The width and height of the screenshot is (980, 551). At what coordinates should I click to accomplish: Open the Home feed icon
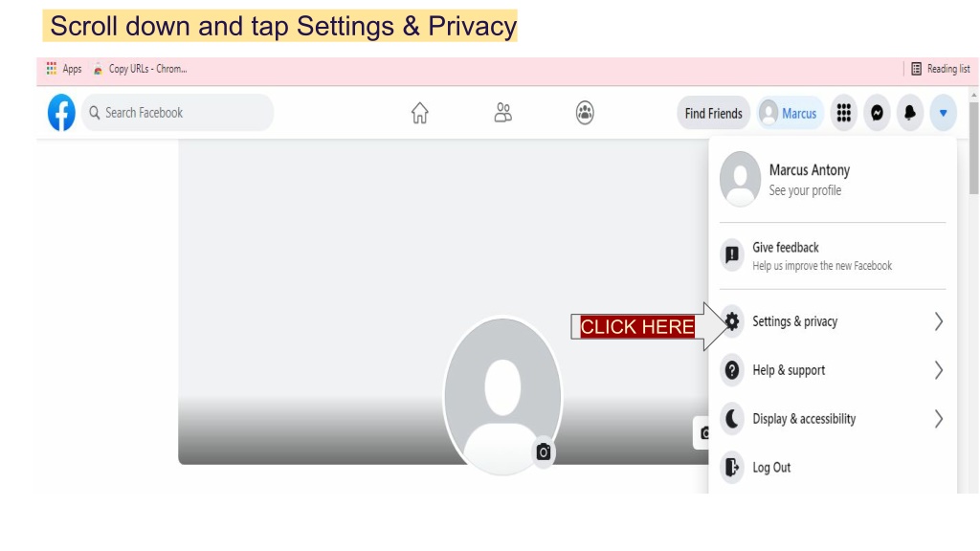[419, 113]
